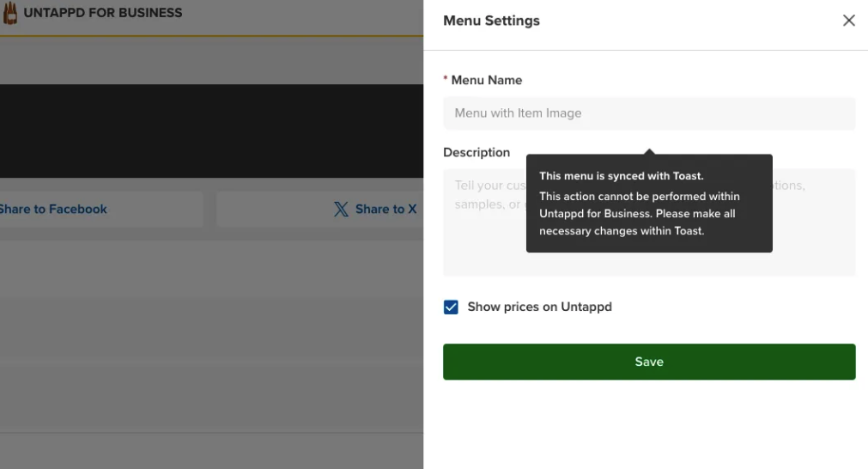Image resolution: width=868 pixels, height=469 pixels.
Task: Click the Share to X button text
Action: [385, 209]
